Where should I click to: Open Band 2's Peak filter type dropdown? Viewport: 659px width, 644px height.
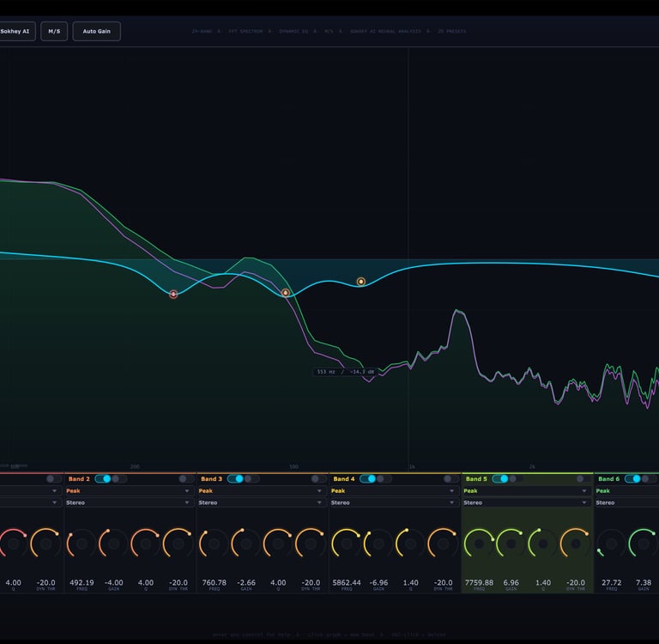128,491
